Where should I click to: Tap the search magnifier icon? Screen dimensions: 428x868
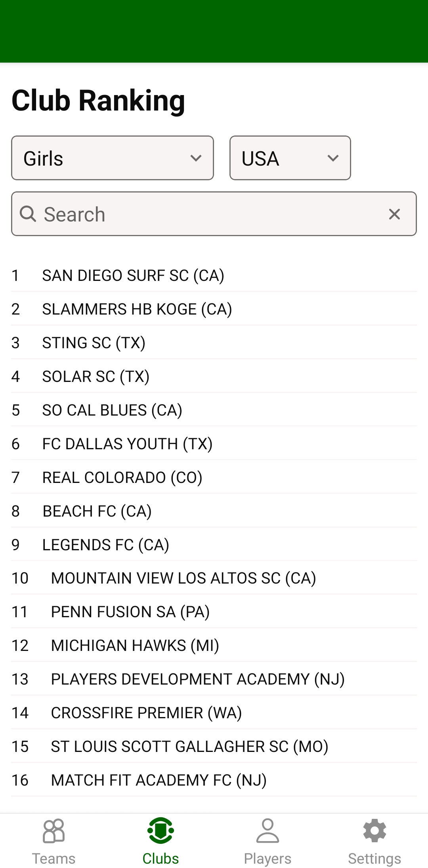[x=28, y=214]
